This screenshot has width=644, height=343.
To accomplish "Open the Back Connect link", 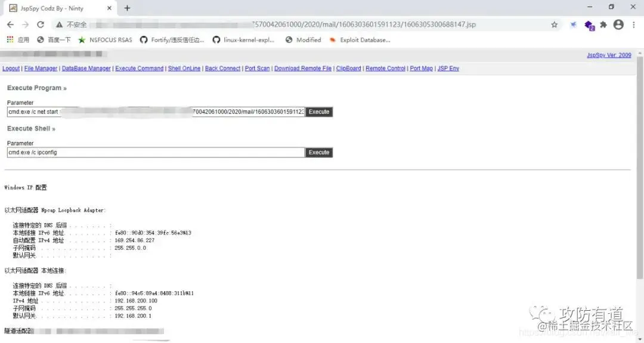I will pyautogui.click(x=222, y=69).
